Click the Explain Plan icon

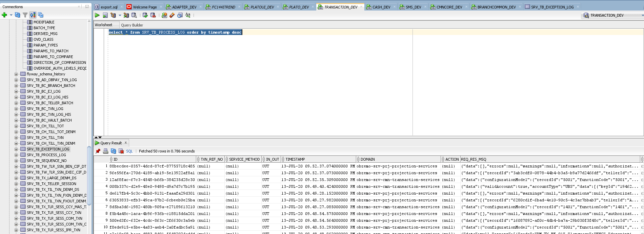point(113,15)
